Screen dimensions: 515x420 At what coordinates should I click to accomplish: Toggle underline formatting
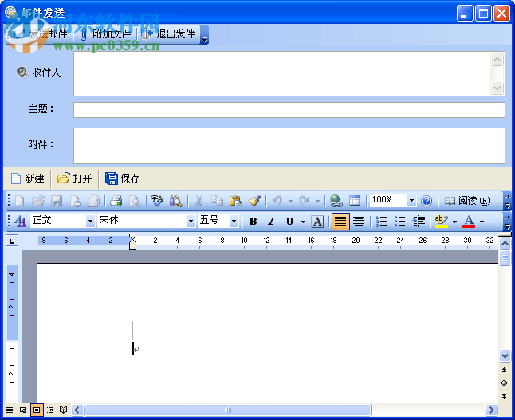[289, 222]
